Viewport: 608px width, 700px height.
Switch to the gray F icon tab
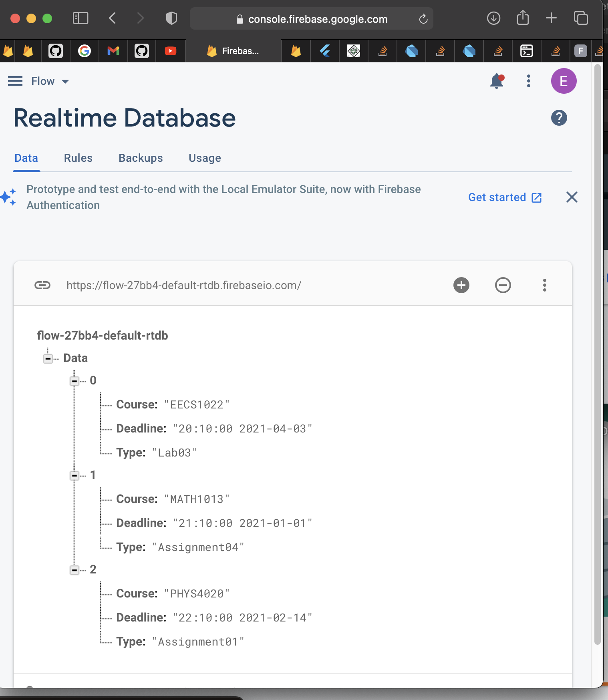point(581,51)
